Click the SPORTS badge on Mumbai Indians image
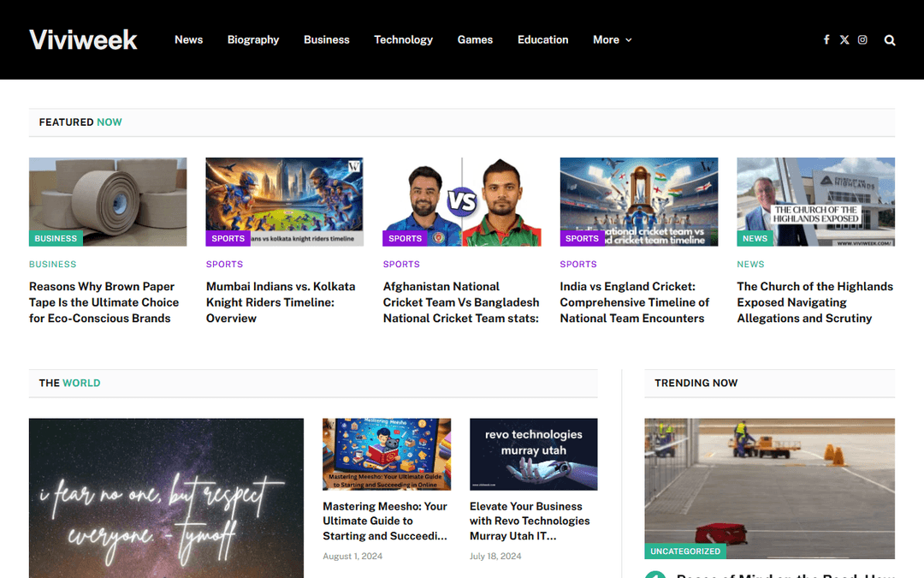Image resolution: width=924 pixels, height=578 pixels. [x=228, y=238]
